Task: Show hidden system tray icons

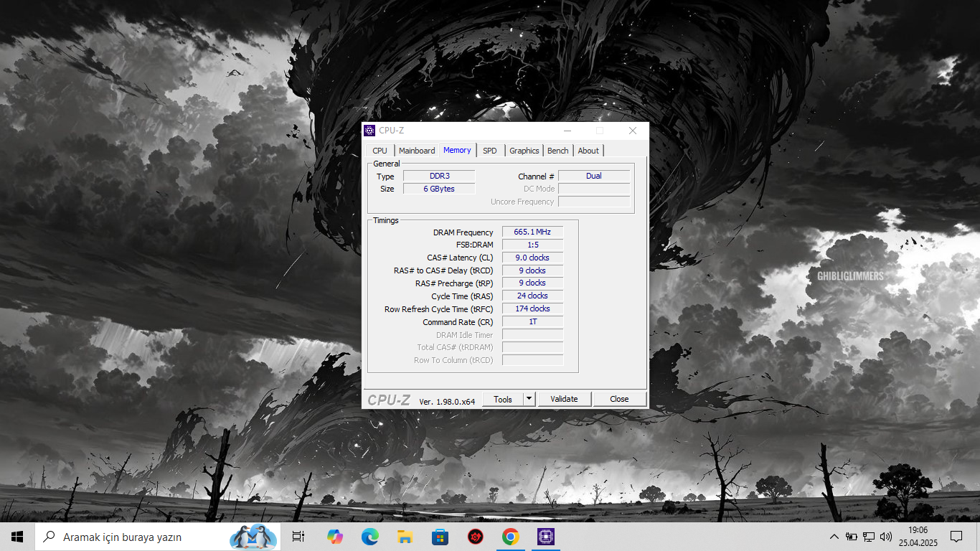Action: coord(834,537)
